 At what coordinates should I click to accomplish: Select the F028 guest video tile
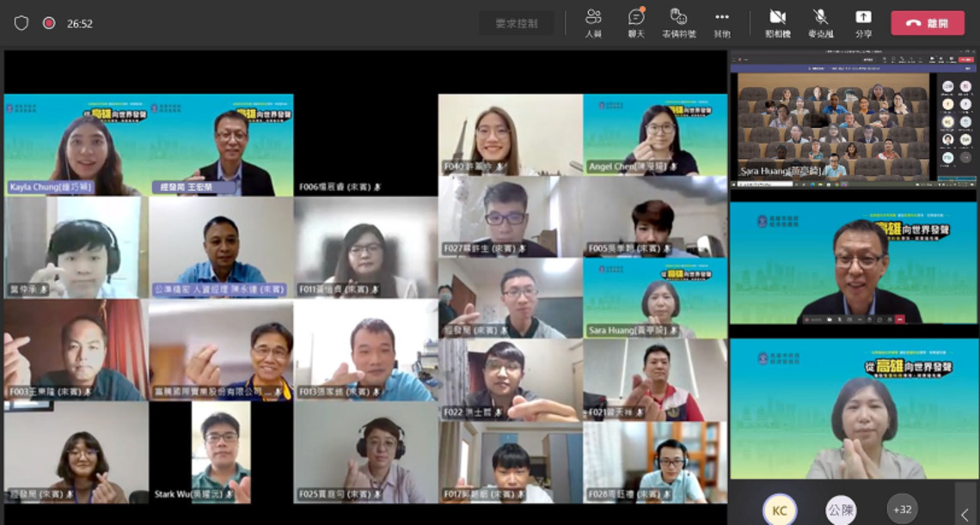[x=655, y=462]
